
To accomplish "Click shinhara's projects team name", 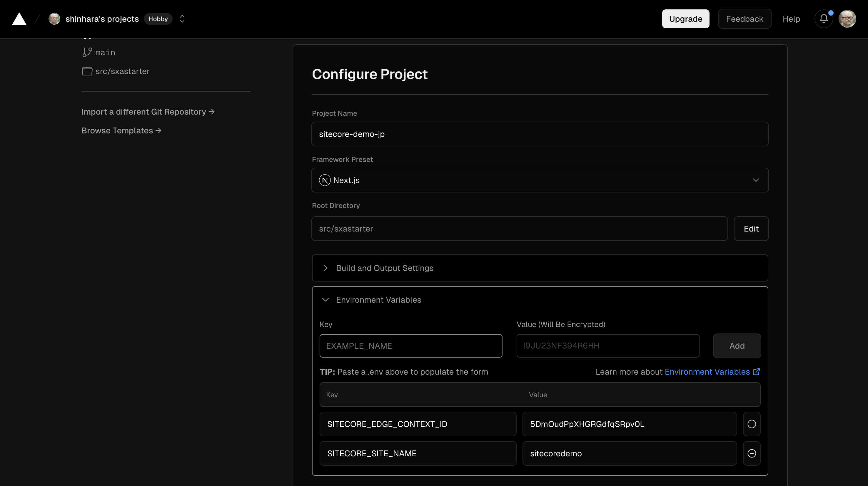I will click(102, 19).
